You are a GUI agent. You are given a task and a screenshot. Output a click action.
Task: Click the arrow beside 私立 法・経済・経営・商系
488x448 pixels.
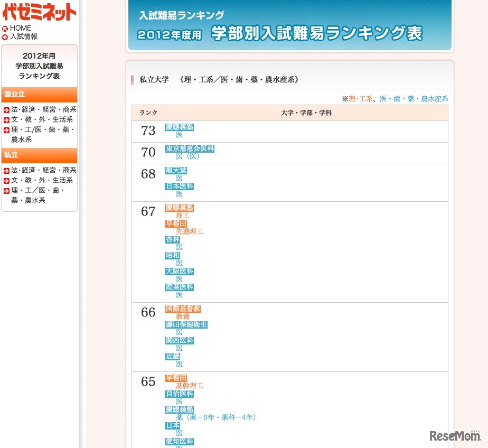coord(7,171)
